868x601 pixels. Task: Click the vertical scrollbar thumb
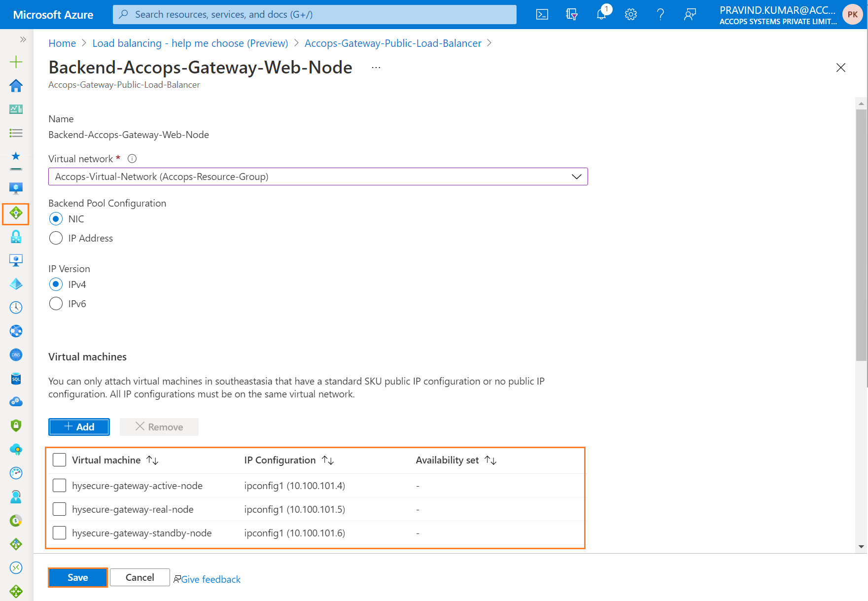click(861, 235)
